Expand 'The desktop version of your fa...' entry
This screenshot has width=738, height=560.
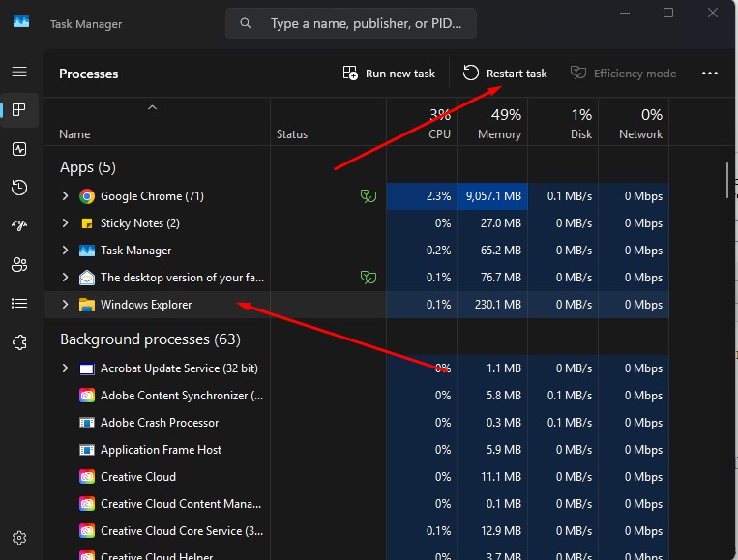pyautogui.click(x=66, y=278)
